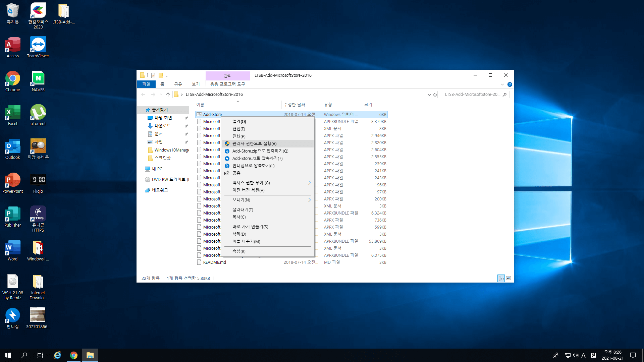The image size is (644, 362).
Task: Open Internet Download folder icon on desktop
Action: tap(38, 287)
